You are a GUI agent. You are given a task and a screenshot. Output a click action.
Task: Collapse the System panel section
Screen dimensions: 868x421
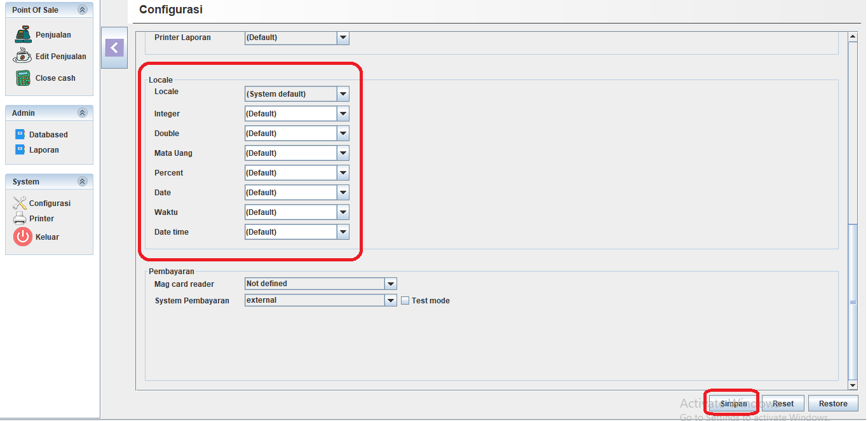[82, 182]
